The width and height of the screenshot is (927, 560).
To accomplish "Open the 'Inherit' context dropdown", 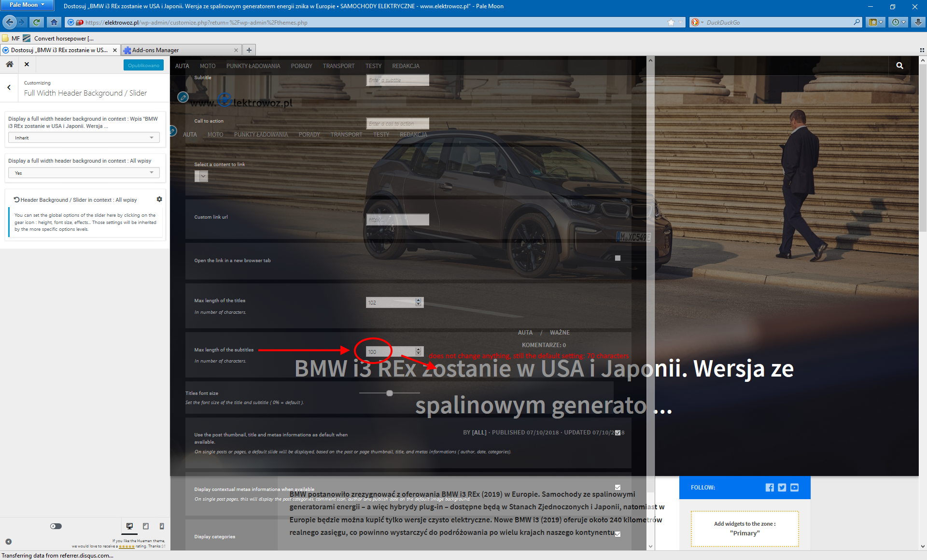I will (x=84, y=138).
